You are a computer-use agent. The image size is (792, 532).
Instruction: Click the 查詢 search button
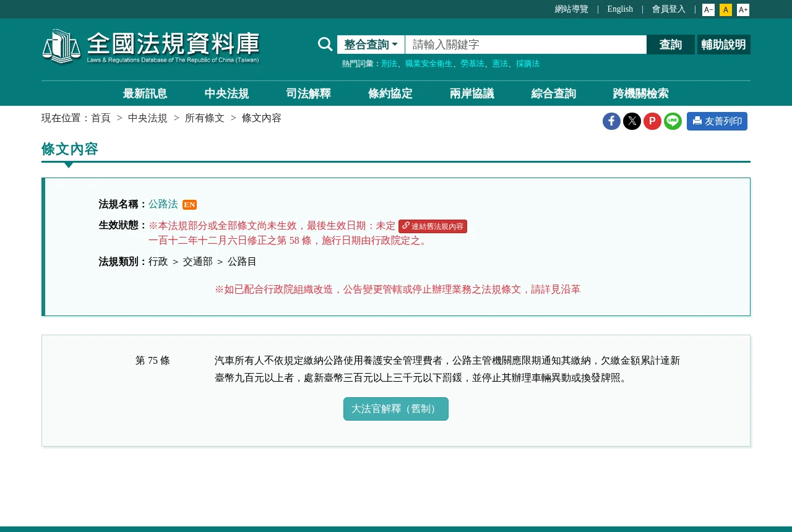671,45
